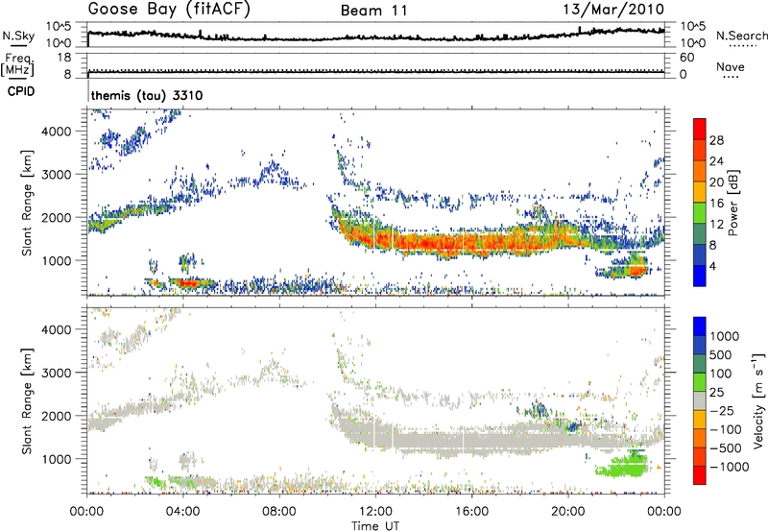Viewport: 768px width, 532px height.
Task: Click the "Slant Range [km]" label of power panel
Action: click(27, 203)
